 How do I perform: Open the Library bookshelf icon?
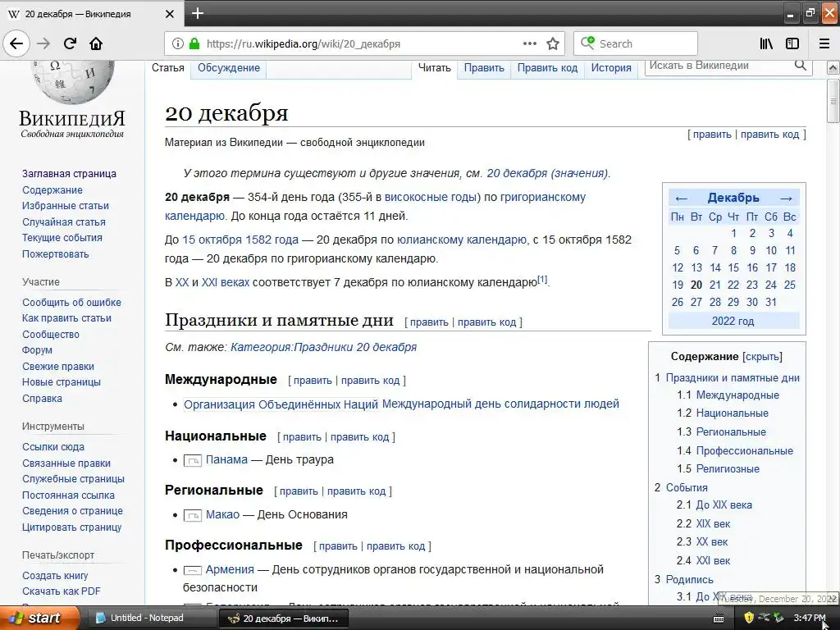[x=766, y=43]
